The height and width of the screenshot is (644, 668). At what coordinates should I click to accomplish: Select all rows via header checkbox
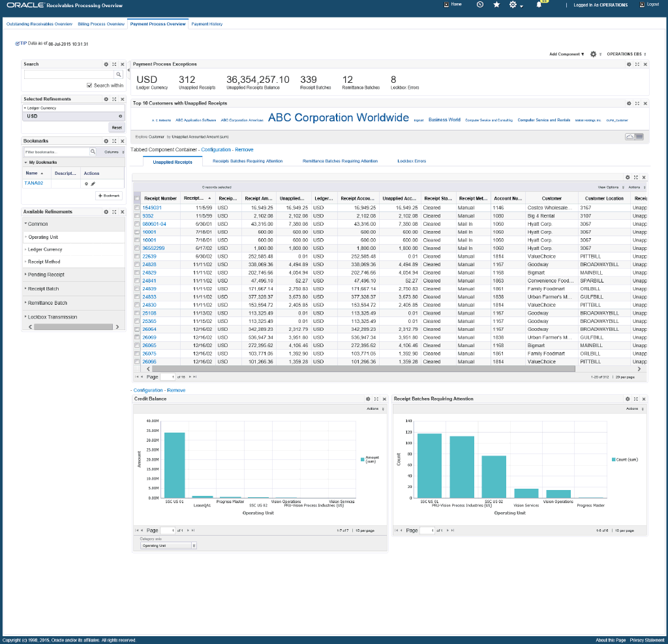click(137, 198)
